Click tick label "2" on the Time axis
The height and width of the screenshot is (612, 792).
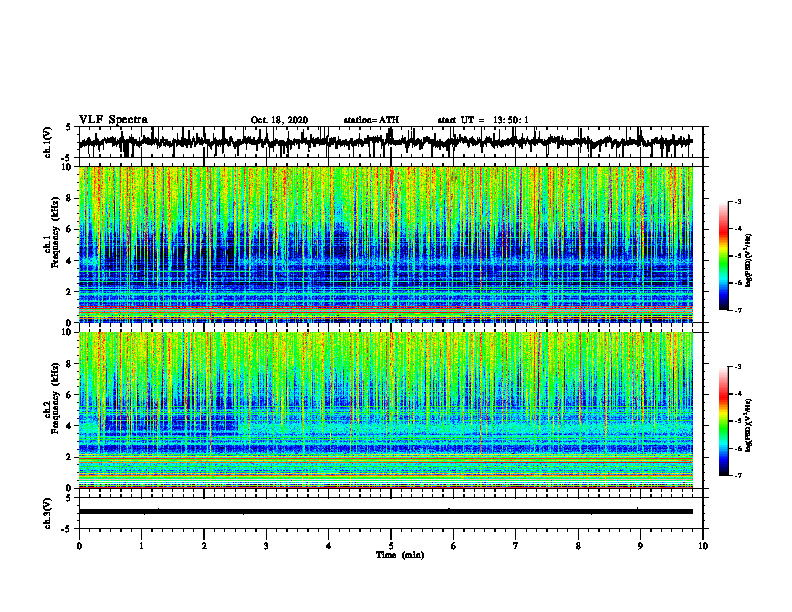tap(204, 546)
